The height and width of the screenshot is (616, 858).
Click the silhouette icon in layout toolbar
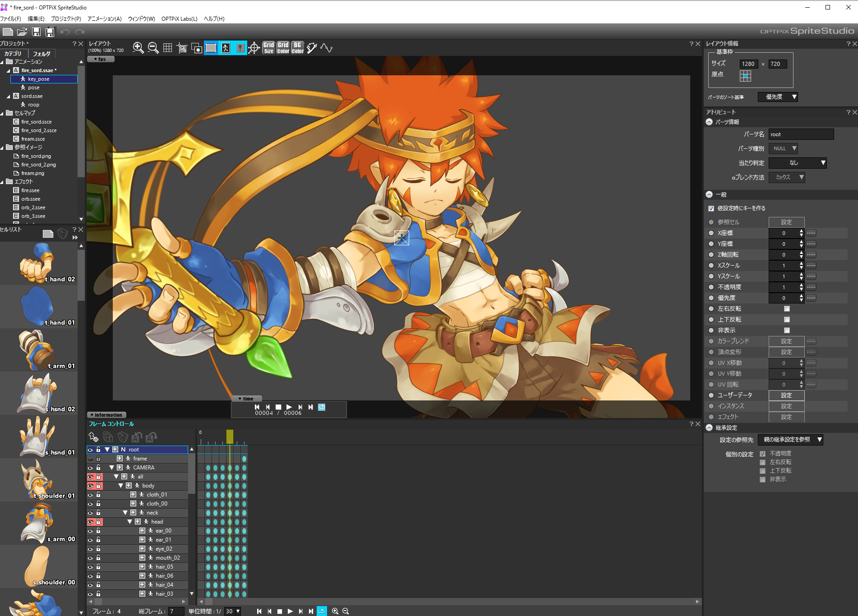tap(240, 48)
